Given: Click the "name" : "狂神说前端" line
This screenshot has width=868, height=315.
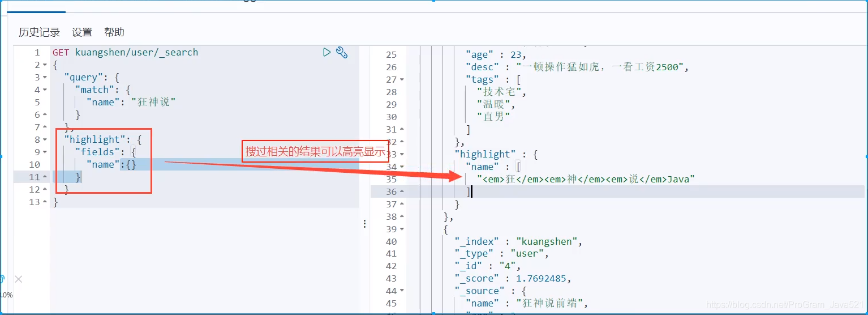Looking at the screenshot, I should (527, 304).
